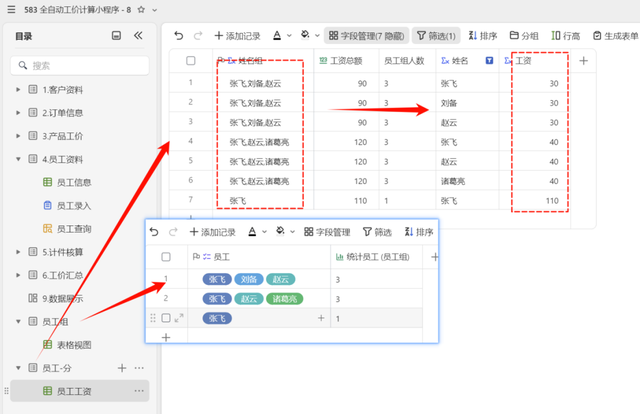Image resolution: width=640 pixels, height=414 pixels.
Task: Undo in the main toolbar
Action: pyautogui.click(x=179, y=36)
